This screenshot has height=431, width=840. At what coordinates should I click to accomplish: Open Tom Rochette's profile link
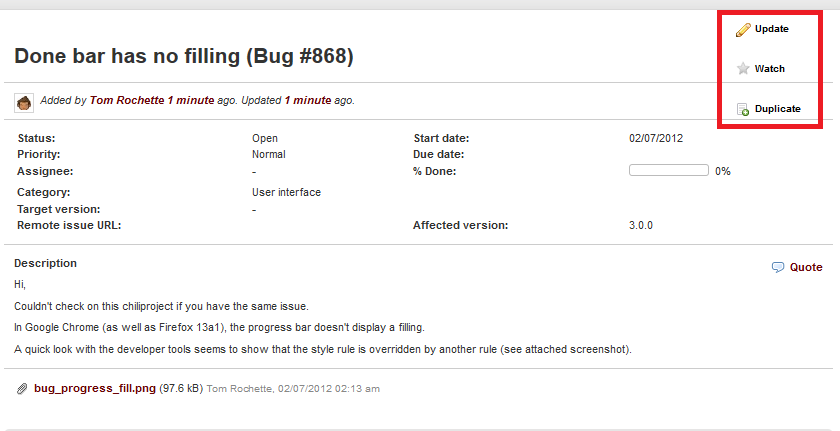click(127, 100)
